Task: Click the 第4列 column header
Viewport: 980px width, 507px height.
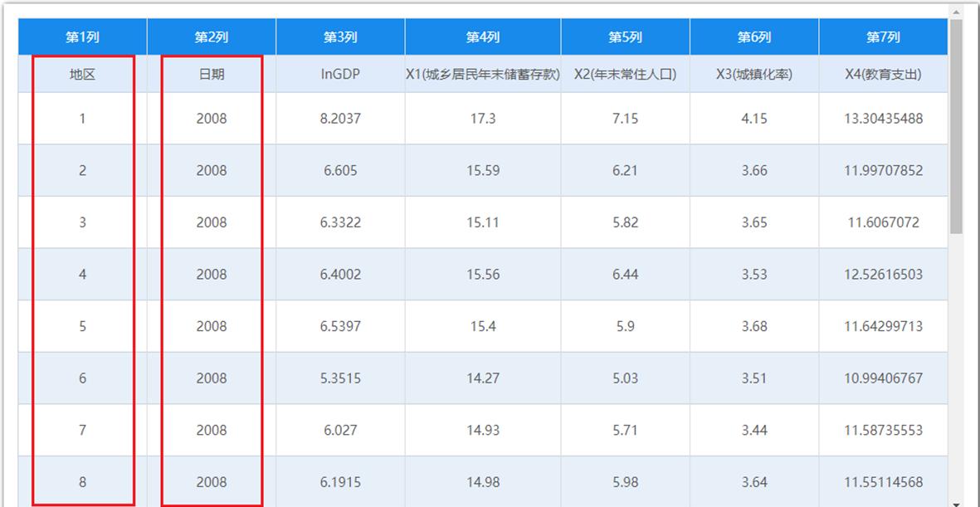Action: click(x=481, y=37)
